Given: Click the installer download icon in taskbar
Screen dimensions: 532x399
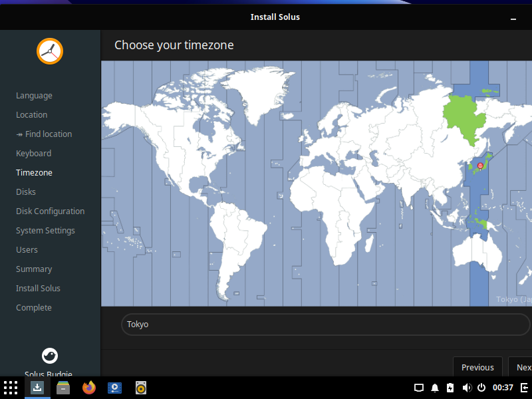Looking at the screenshot, I should pyautogui.click(x=37, y=388).
